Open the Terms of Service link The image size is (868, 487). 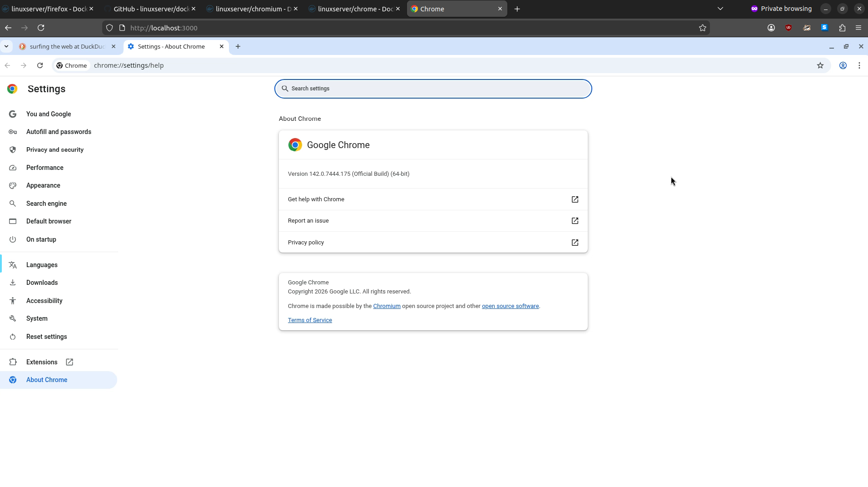[310, 320]
